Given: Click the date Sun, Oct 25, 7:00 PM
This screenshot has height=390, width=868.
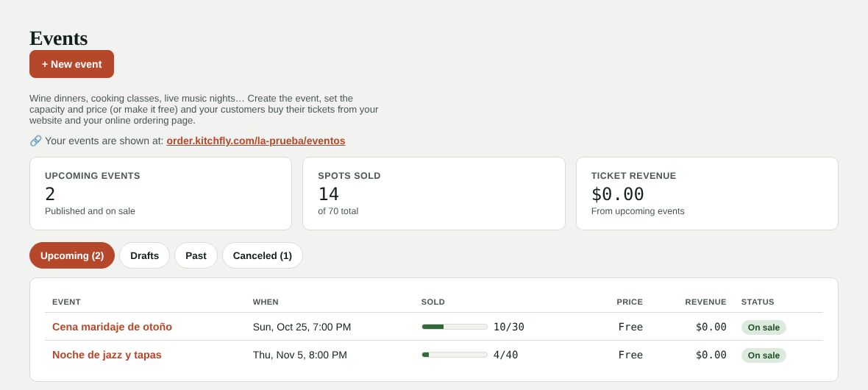Looking at the screenshot, I should (302, 327).
